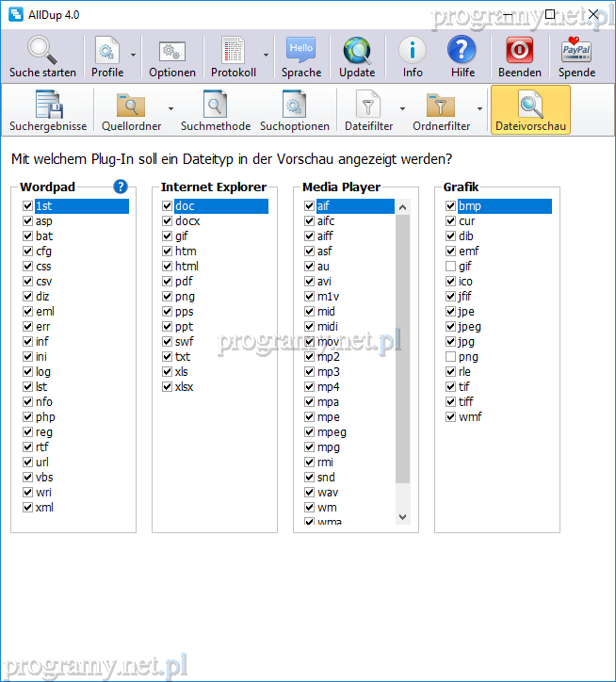Click the PayPal Spende icon
Screen dimensions: 616x682
(576, 50)
